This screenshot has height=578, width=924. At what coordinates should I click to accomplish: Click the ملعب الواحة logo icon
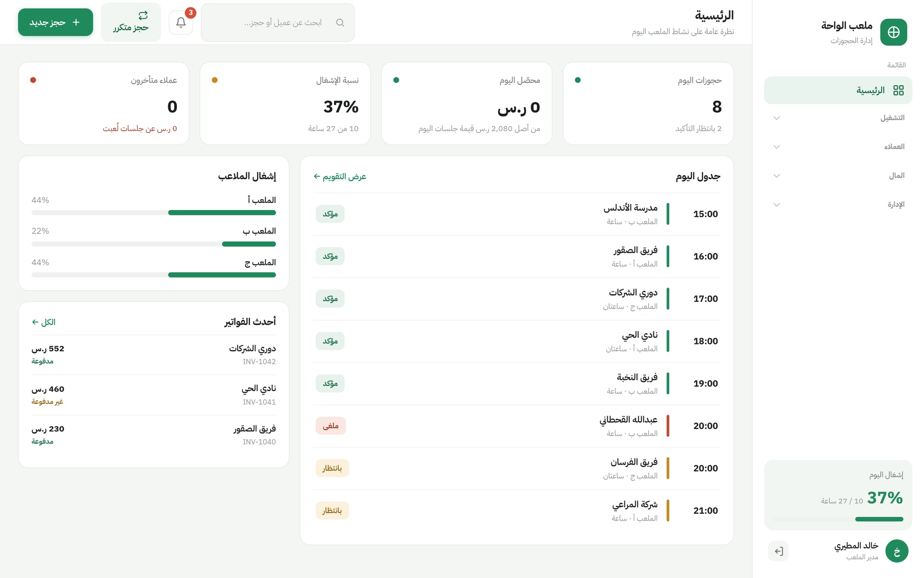[x=894, y=32]
